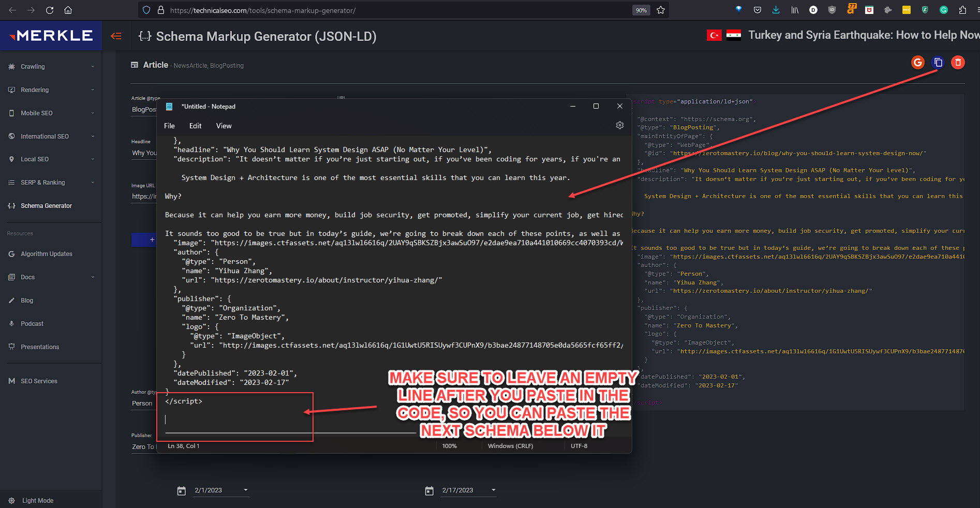Open Podcast in the sidebar
Image resolution: width=980 pixels, height=508 pixels.
32,323
